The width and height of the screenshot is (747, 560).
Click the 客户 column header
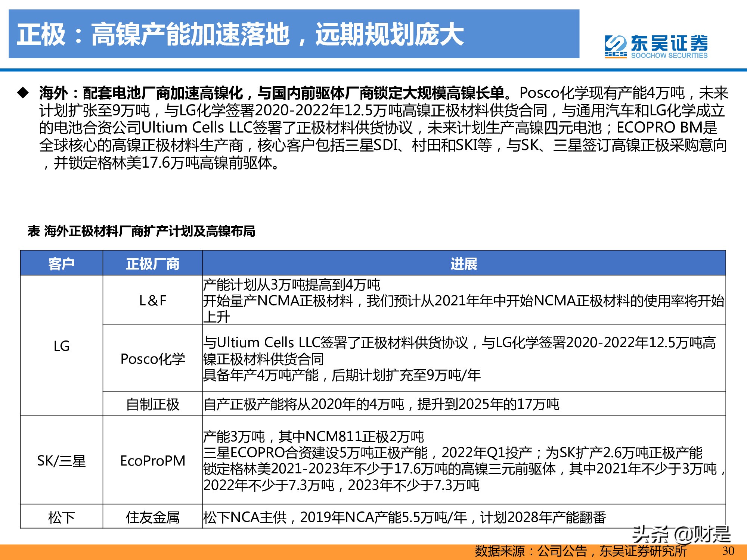click(x=61, y=264)
